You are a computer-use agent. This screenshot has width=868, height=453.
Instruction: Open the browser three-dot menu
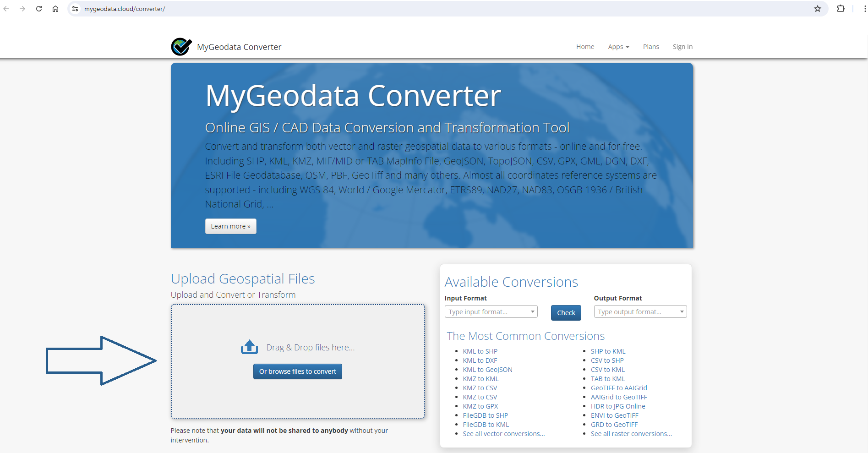864,9
